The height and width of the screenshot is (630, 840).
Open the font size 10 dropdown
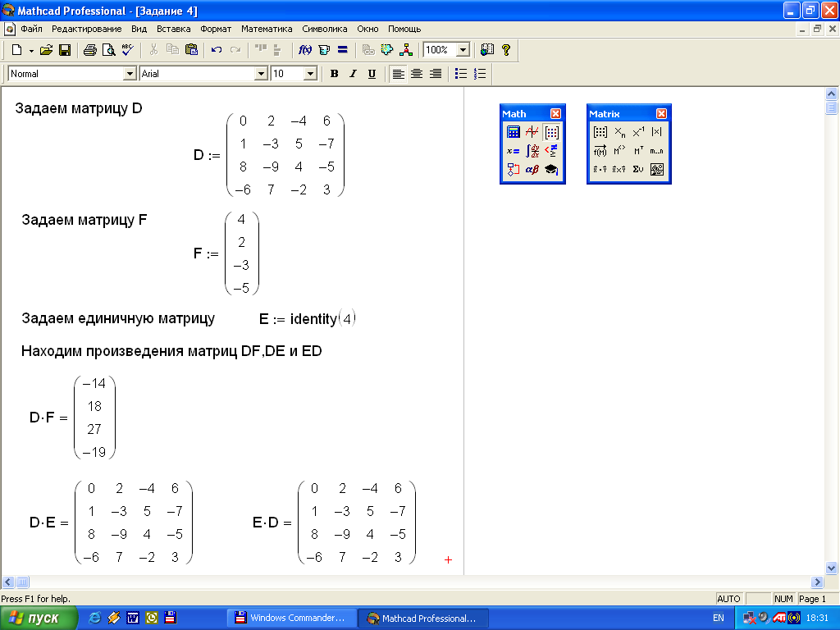[x=310, y=74]
